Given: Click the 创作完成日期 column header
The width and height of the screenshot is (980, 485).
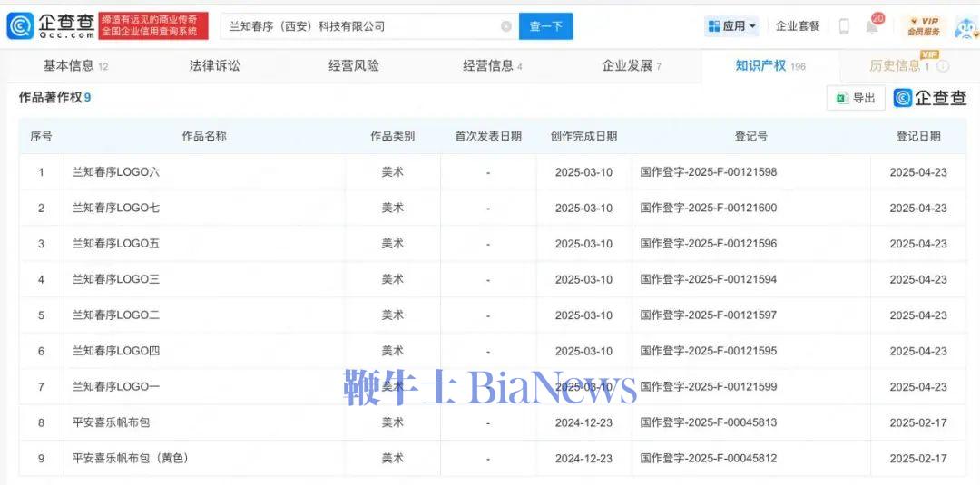Looking at the screenshot, I should (583, 136).
